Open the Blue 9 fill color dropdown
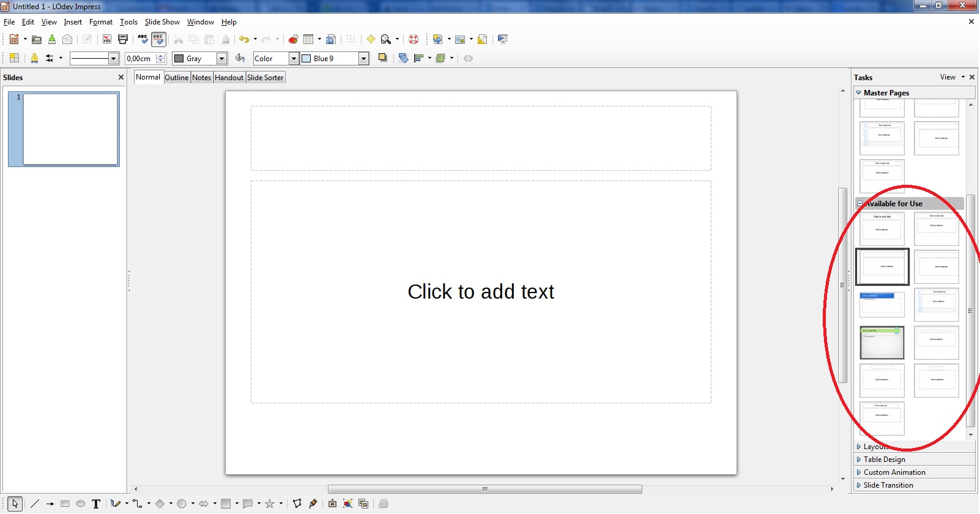 [x=363, y=59]
